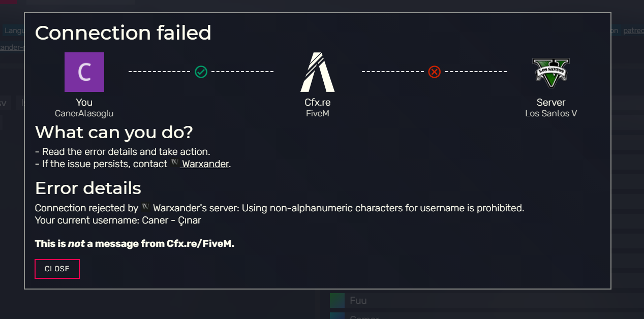Click Fuu's green avatar in background list
The width and height of the screenshot is (644, 319).
[x=337, y=300]
